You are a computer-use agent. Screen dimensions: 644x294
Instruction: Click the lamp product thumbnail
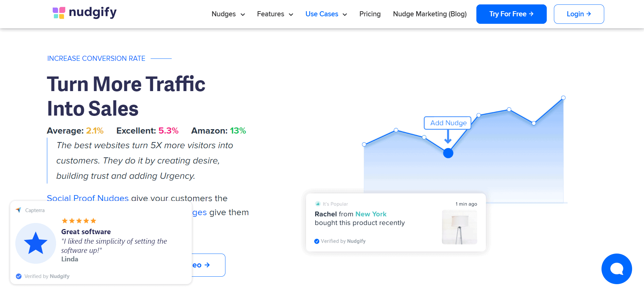click(x=459, y=227)
